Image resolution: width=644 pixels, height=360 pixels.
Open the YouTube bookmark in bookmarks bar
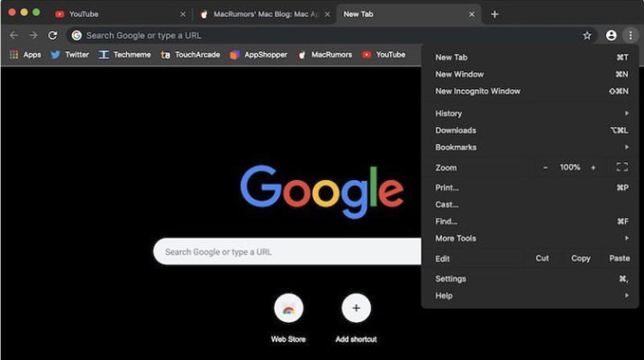pyautogui.click(x=384, y=55)
